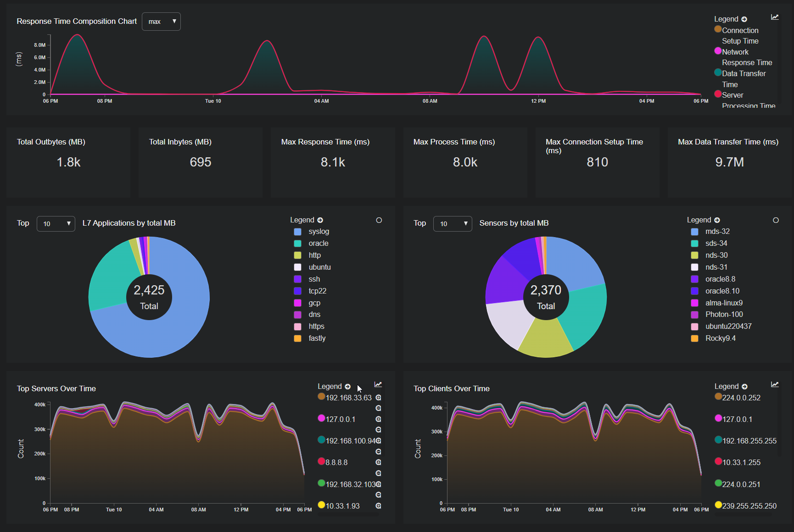Viewport: 794px width, 532px height.
Task: Select oracle in L7 Applications legend
Action: (318, 244)
